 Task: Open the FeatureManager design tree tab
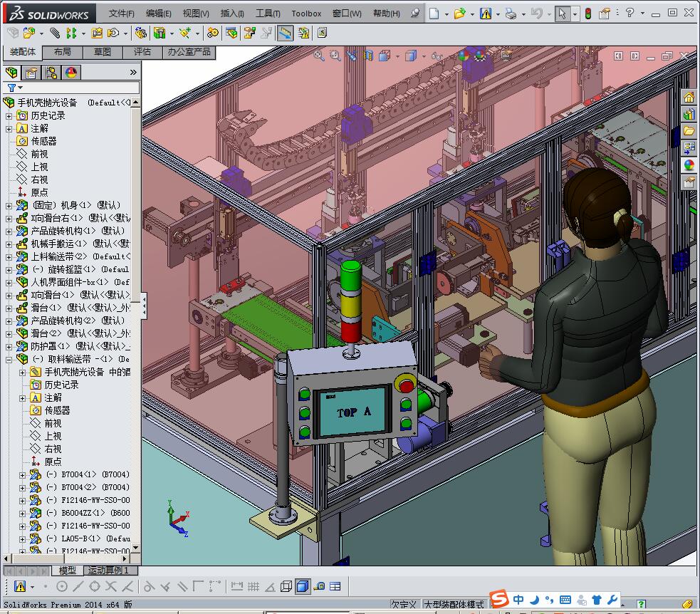pos(11,73)
